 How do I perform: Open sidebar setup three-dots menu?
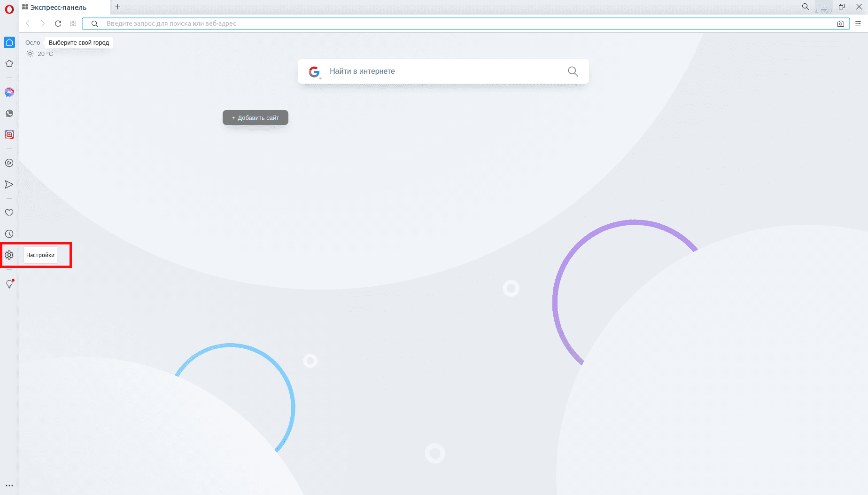point(9,486)
